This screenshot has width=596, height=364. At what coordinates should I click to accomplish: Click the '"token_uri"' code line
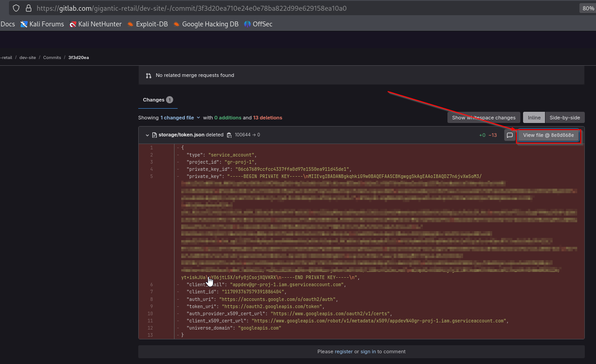click(x=255, y=306)
